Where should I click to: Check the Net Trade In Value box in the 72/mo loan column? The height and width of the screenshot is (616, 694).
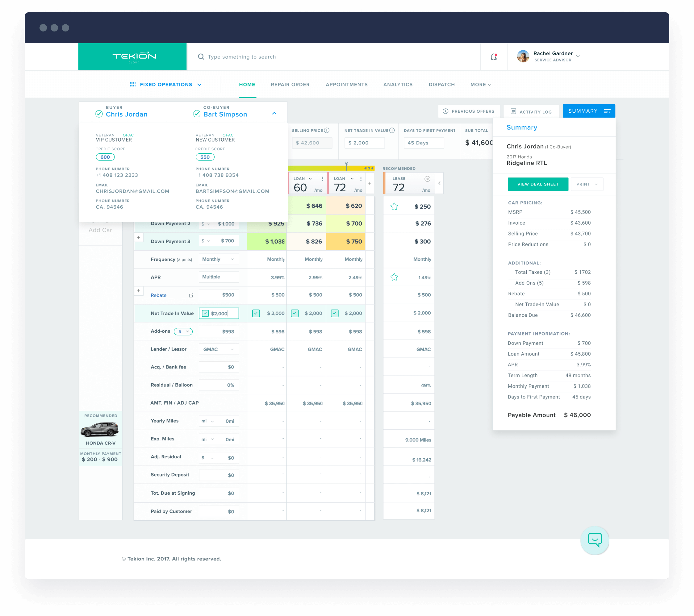[x=335, y=313]
